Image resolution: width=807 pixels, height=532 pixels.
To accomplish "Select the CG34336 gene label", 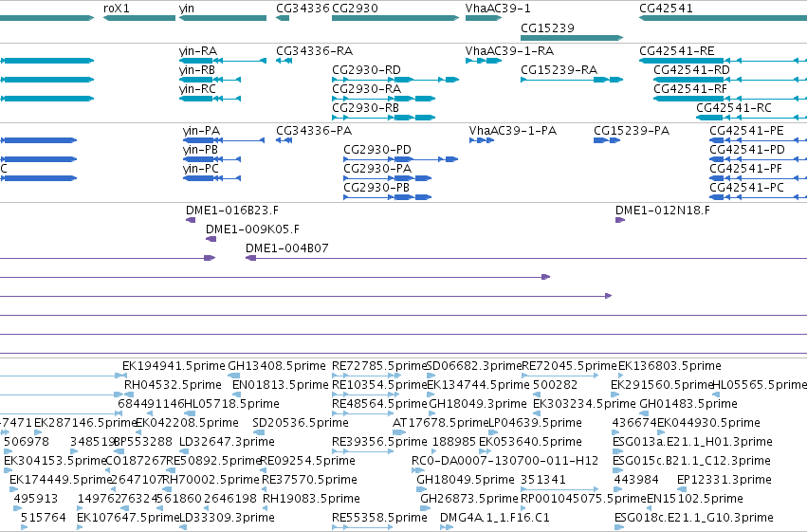I will (x=303, y=9).
